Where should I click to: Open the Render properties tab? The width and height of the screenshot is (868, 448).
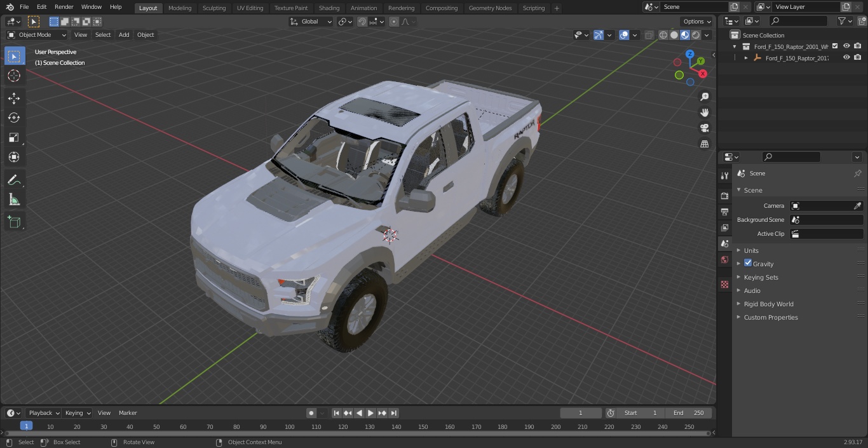point(724,196)
